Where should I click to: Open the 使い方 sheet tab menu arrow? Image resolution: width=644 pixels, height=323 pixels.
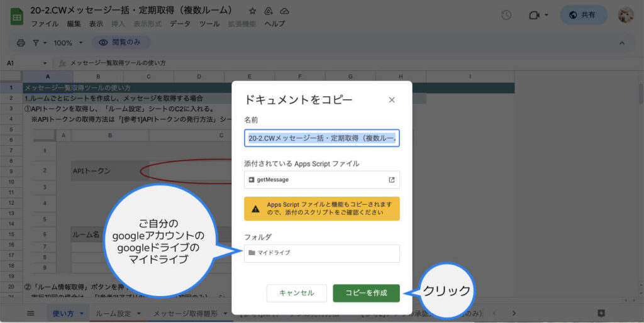81,314
